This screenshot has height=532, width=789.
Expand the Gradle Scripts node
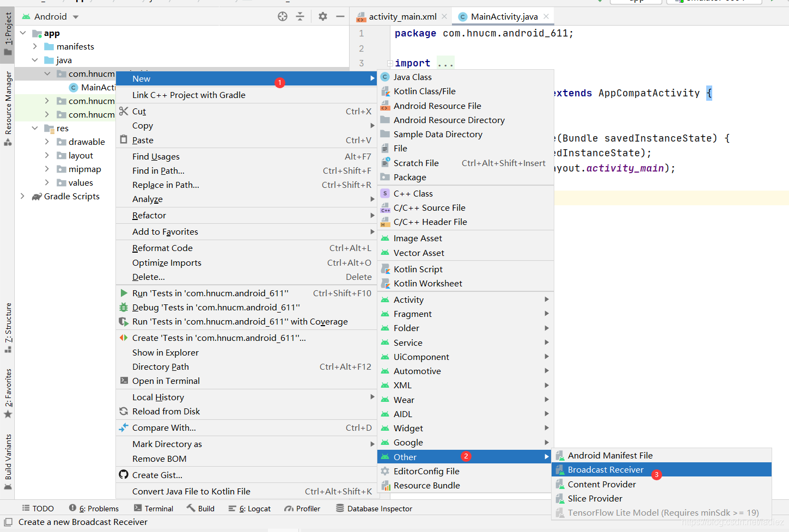point(23,196)
